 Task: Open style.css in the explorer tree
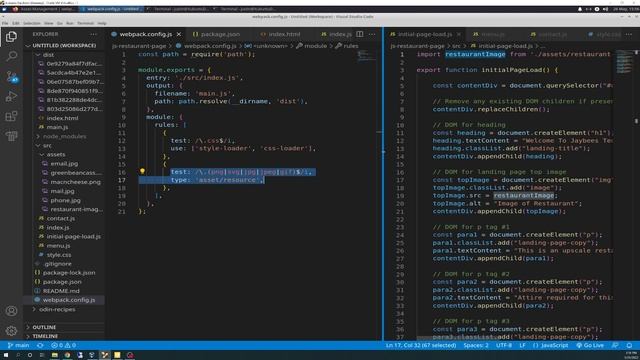tap(59, 255)
